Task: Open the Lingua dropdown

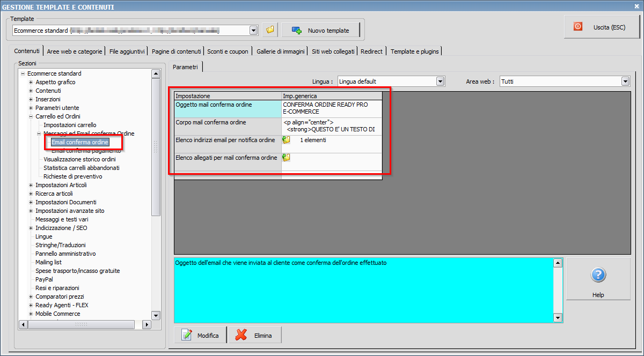Action: click(441, 81)
